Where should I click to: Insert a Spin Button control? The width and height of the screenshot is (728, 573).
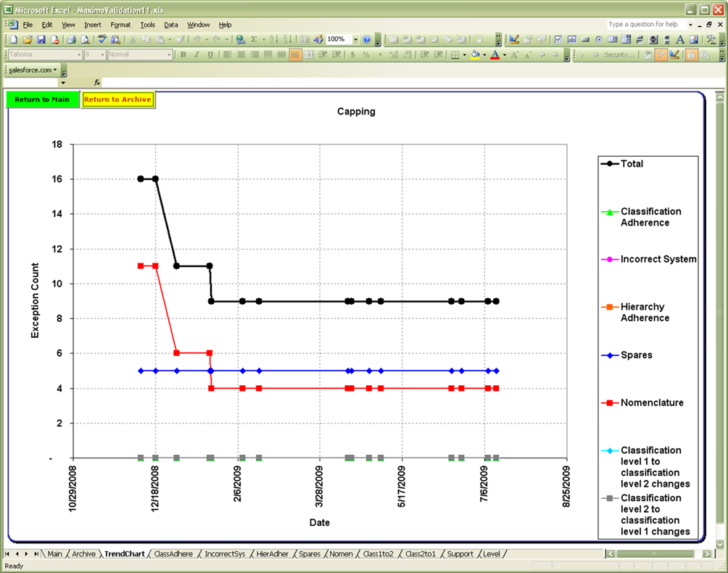click(x=653, y=39)
